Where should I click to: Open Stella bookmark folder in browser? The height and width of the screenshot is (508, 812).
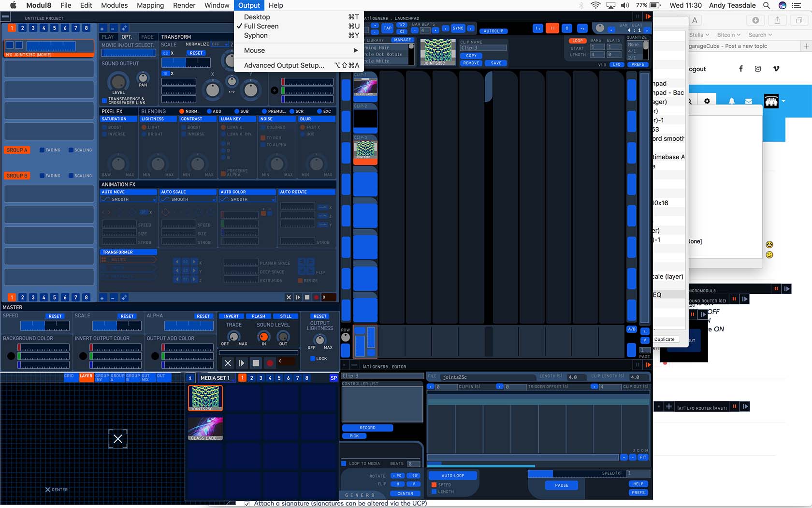point(699,35)
